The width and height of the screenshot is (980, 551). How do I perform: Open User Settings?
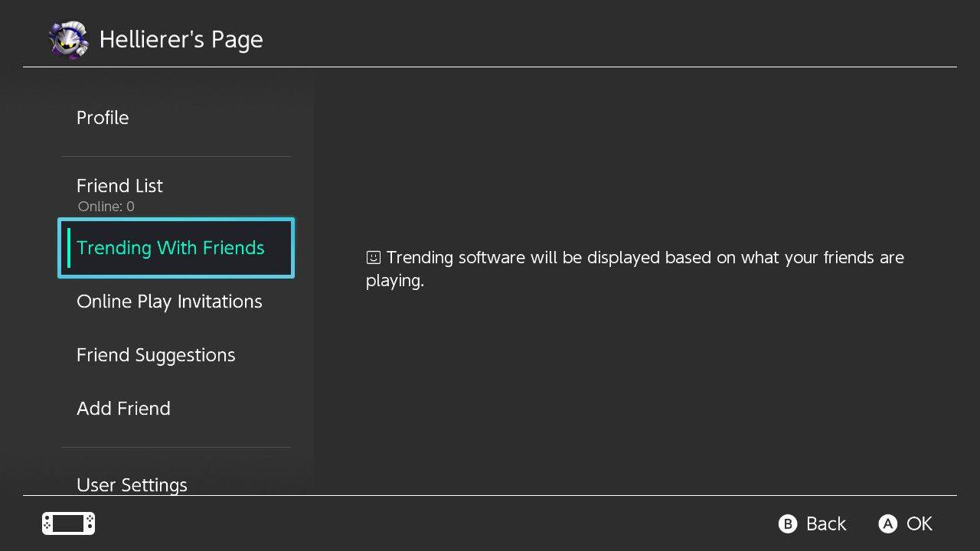click(x=132, y=484)
